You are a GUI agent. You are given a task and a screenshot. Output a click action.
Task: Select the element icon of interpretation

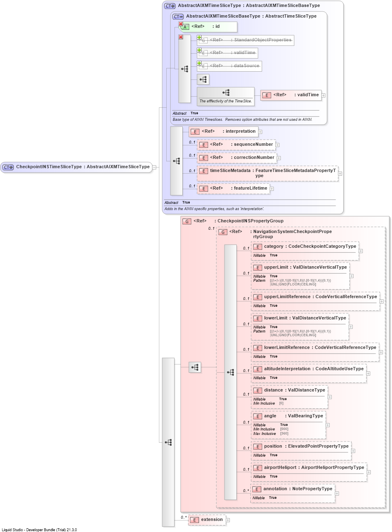click(195, 132)
